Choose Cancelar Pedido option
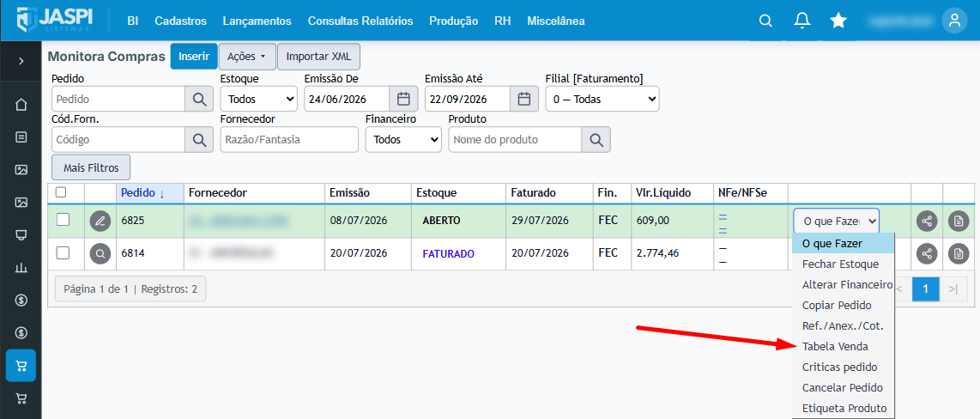Viewport: 980px width, 419px height. coord(843,388)
